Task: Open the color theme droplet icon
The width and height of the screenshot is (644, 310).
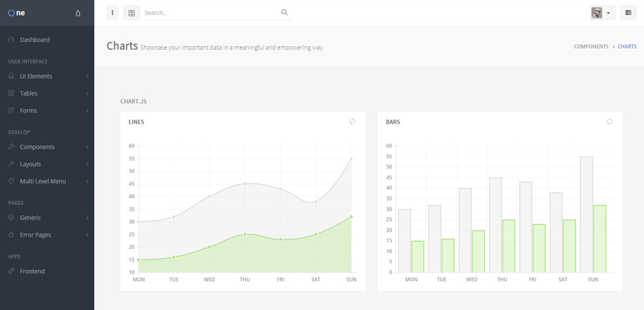Action: [x=78, y=13]
